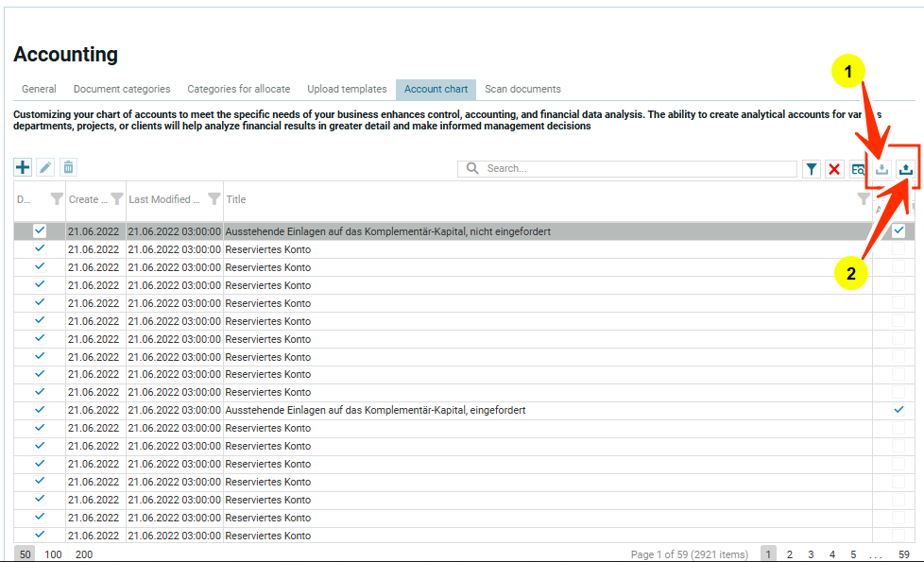Set page size to 100 items
The height and width of the screenshot is (562, 924).
53,554
